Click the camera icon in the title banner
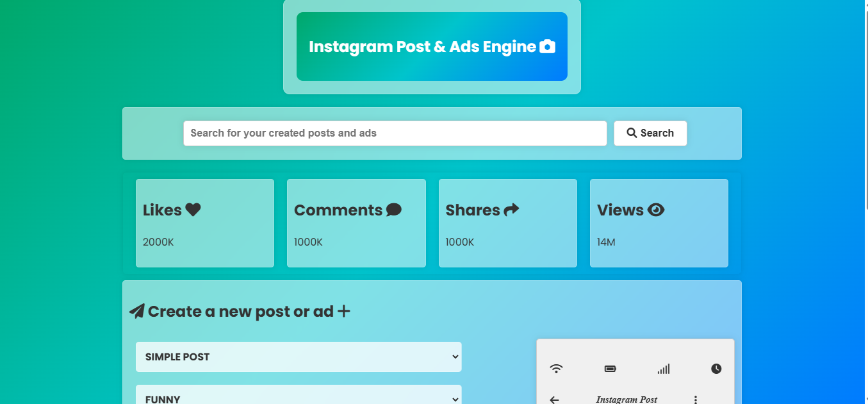 click(548, 46)
